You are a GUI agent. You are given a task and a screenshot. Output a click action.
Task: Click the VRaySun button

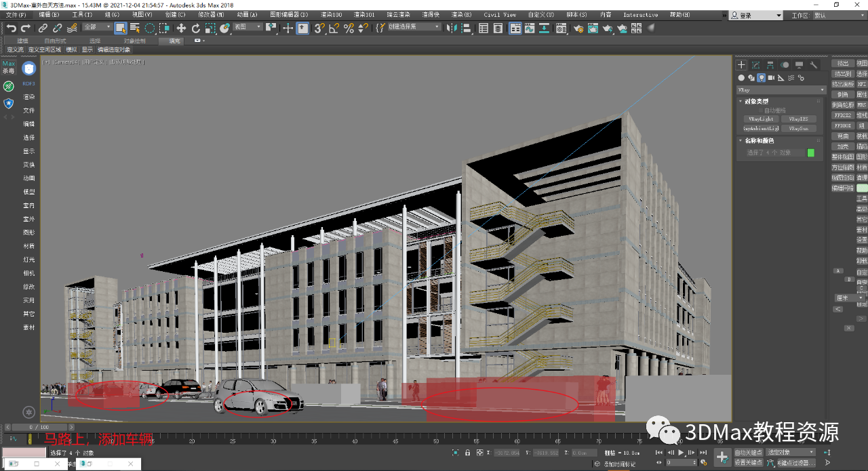pos(798,128)
